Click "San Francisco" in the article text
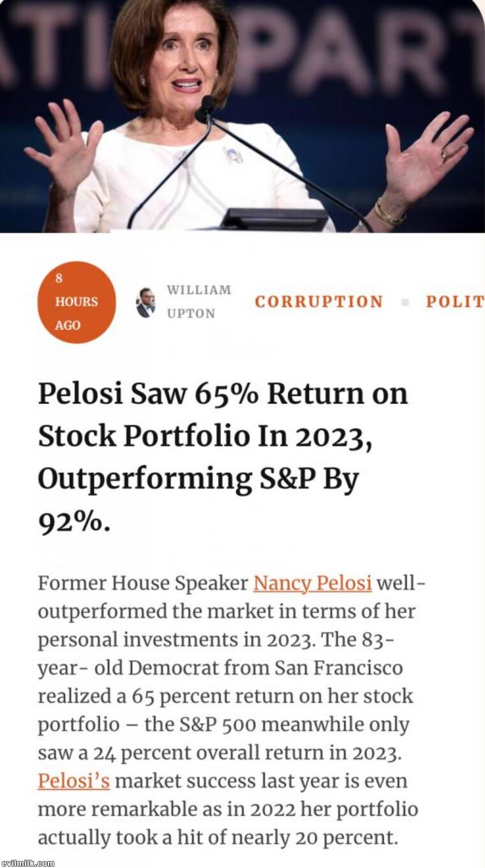485x868 pixels. coord(339,668)
